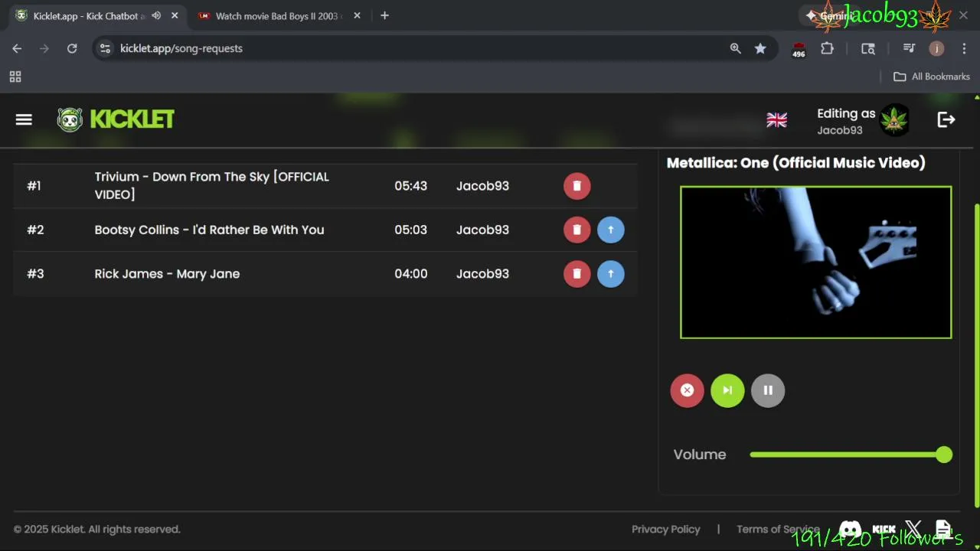
Task: Adjust the Volume slider
Action: point(851,455)
